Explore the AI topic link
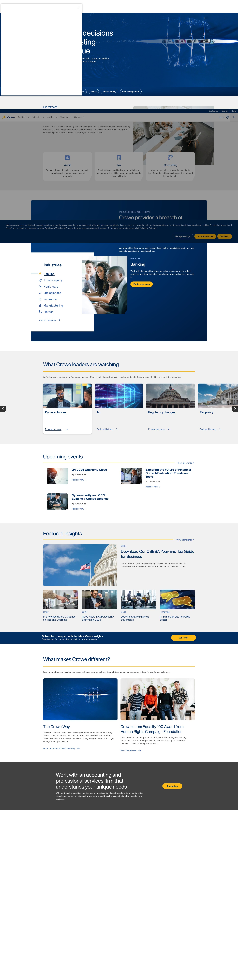Screen dimensions: 238x980 (x=107, y=429)
